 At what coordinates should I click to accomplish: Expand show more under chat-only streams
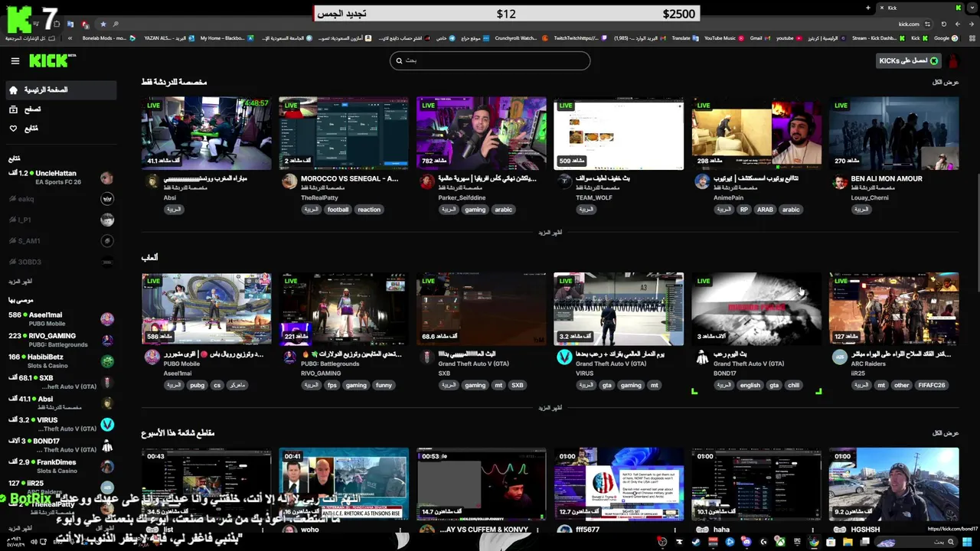pos(550,233)
